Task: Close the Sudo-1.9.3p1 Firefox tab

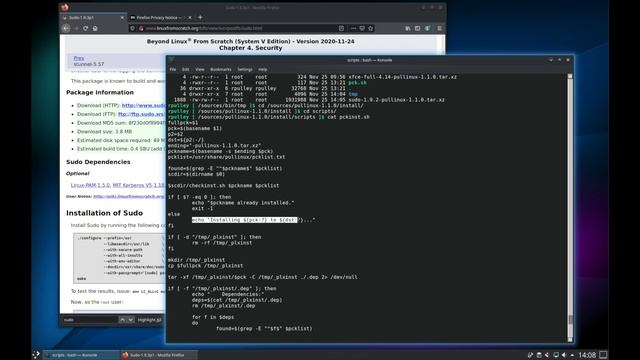Action: point(122,18)
